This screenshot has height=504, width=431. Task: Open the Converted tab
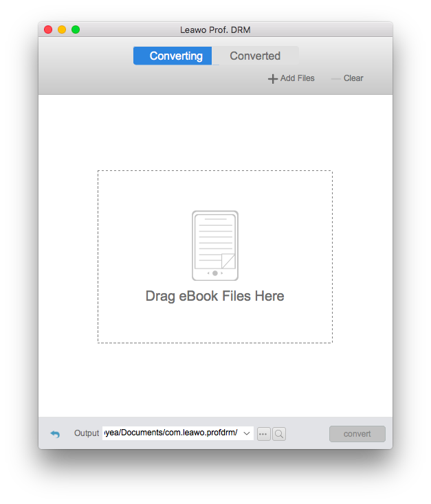[255, 56]
